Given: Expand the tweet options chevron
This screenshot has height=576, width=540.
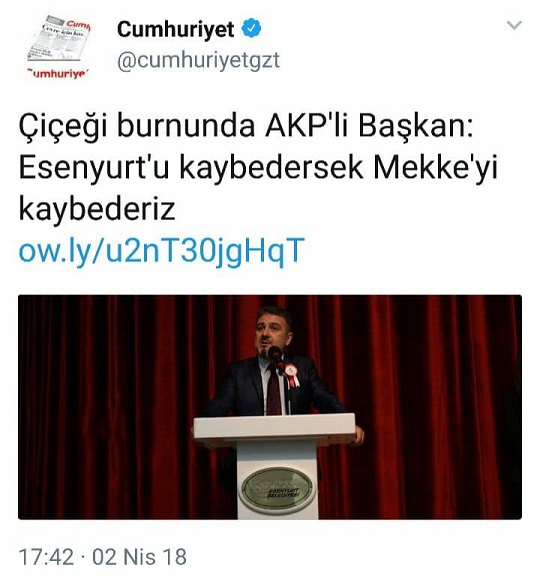Looking at the screenshot, I should click(514, 25).
